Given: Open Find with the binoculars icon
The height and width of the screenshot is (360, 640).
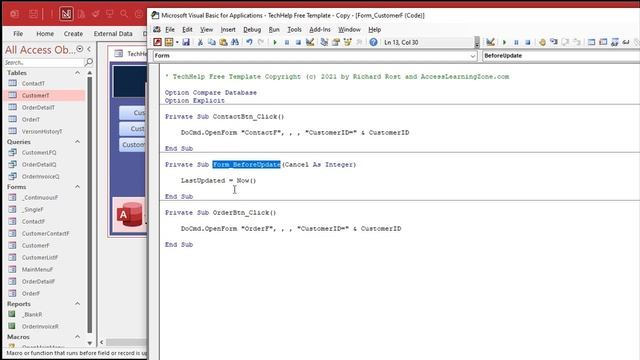Looking at the screenshot, I should coord(235,42).
